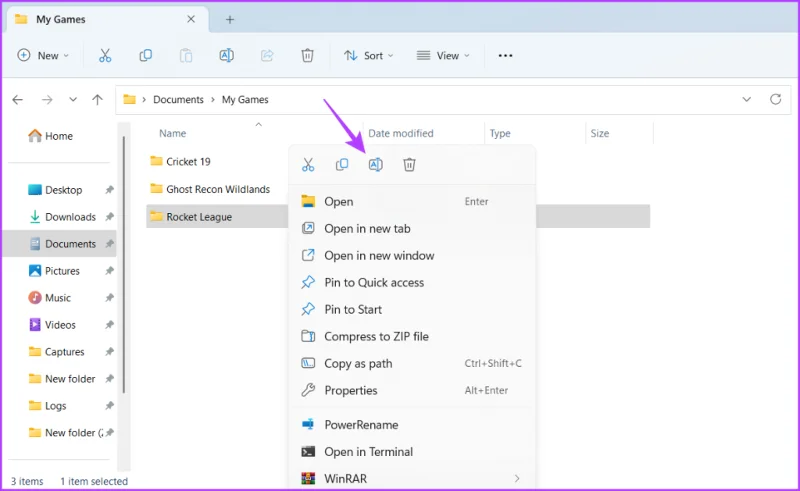The image size is (800, 491).
Task: Select the Cricket 19 folder
Action: tap(180, 162)
